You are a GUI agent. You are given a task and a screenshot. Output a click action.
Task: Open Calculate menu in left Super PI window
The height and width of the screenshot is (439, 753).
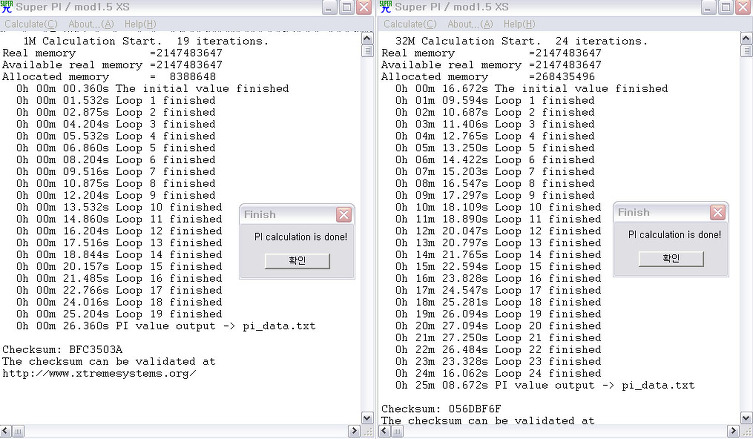coord(31,24)
